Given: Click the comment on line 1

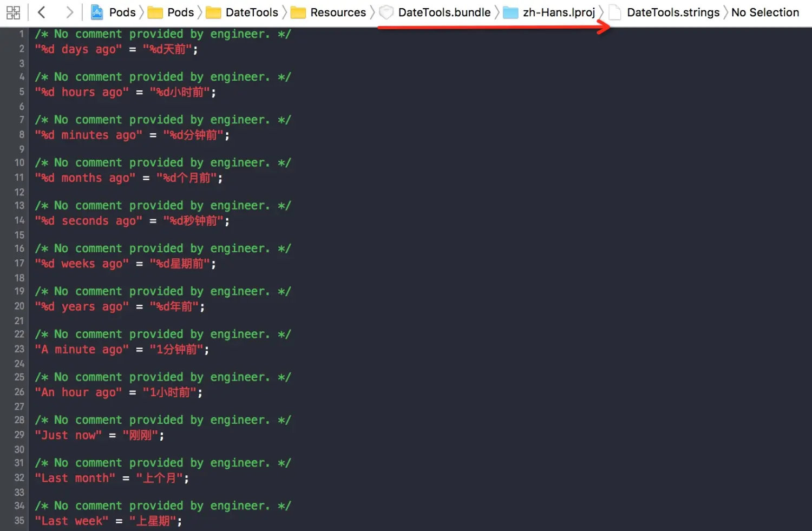Looking at the screenshot, I should click(x=163, y=34).
